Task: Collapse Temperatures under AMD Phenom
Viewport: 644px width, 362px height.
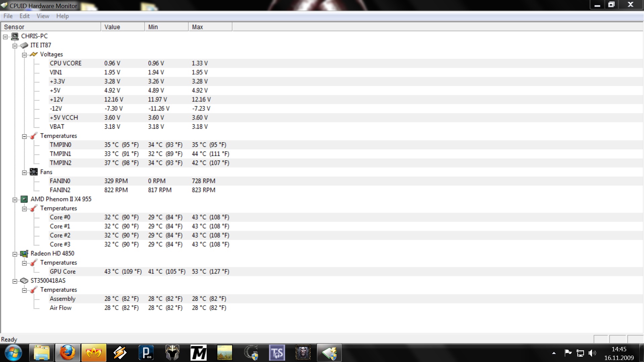Action: click(24, 209)
